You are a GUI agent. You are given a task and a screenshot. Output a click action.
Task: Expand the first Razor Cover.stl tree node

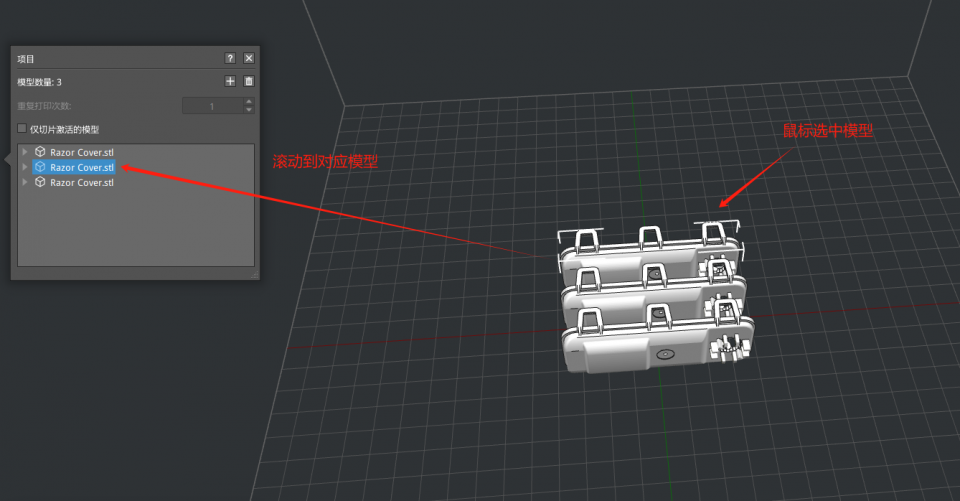click(x=25, y=152)
